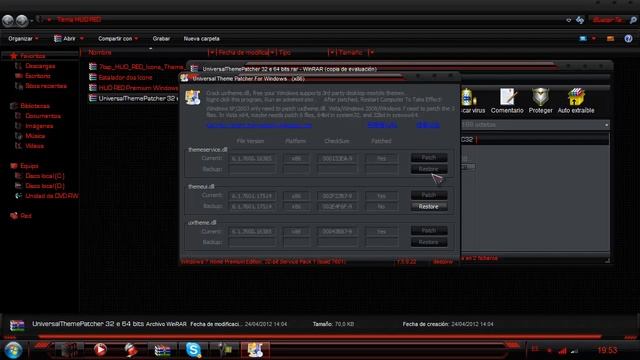
Task: Open the Abrir dropdown arrow
Action: click(82, 38)
